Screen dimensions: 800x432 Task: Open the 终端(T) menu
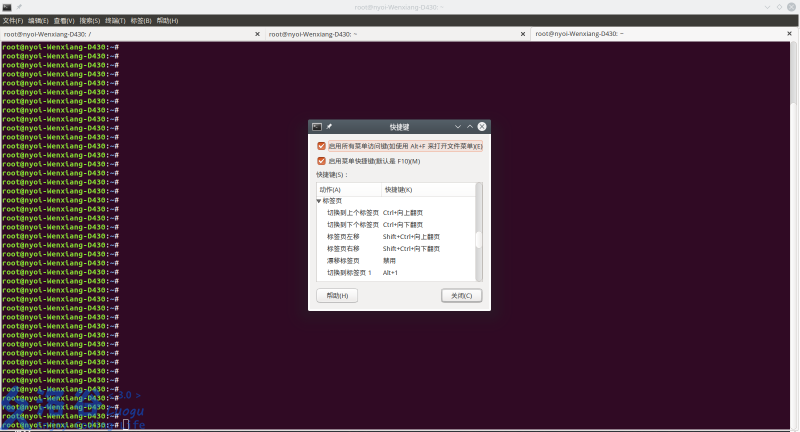click(x=116, y=20)
